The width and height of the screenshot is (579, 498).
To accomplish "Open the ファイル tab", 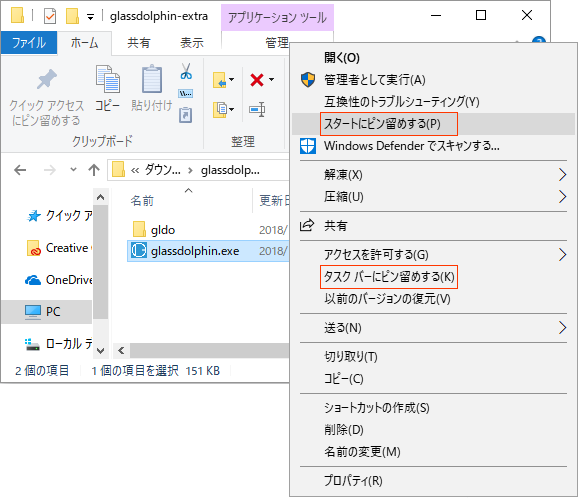I will [x=29, y=43].
